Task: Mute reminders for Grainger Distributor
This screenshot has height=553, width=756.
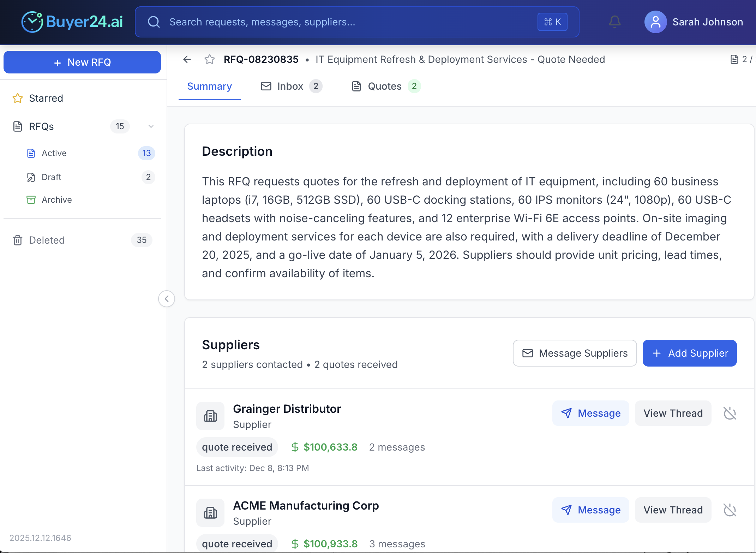Action: tap(730, 413)
